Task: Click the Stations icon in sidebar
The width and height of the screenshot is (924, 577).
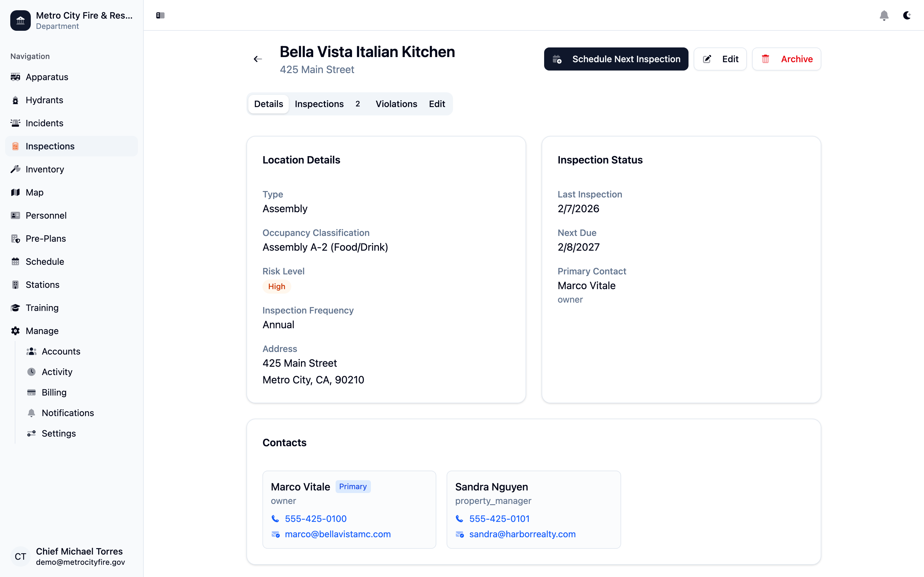Action: [x=15, y=285]
